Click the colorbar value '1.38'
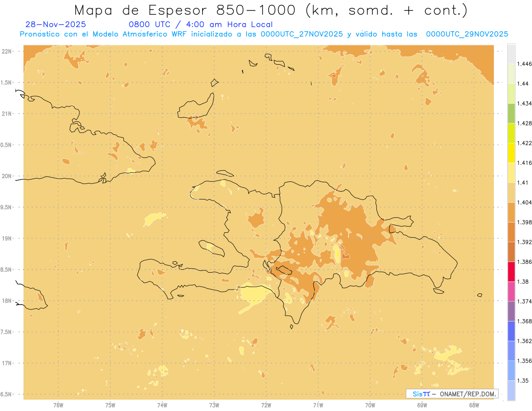Screen dimensions: 532x411 point(523,282)
